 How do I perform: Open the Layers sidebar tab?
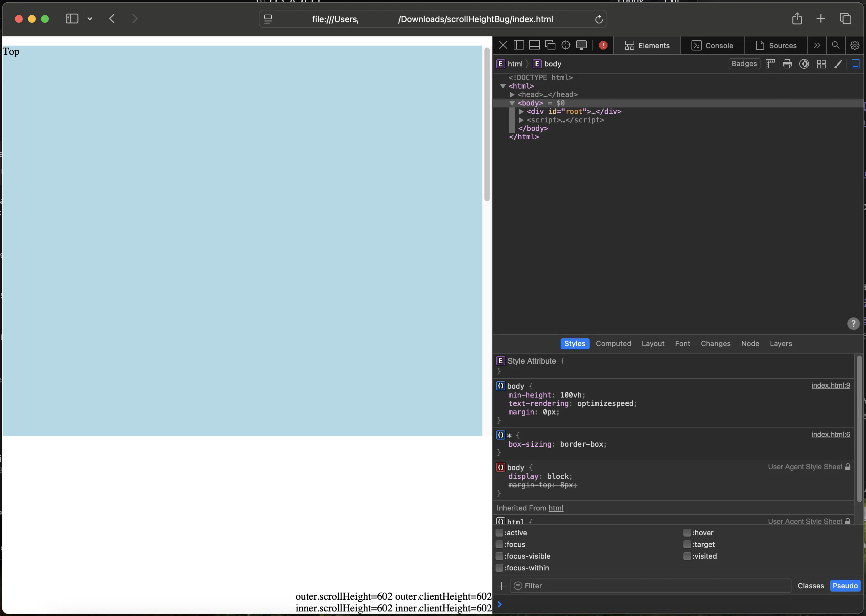[x=781, y=344]
